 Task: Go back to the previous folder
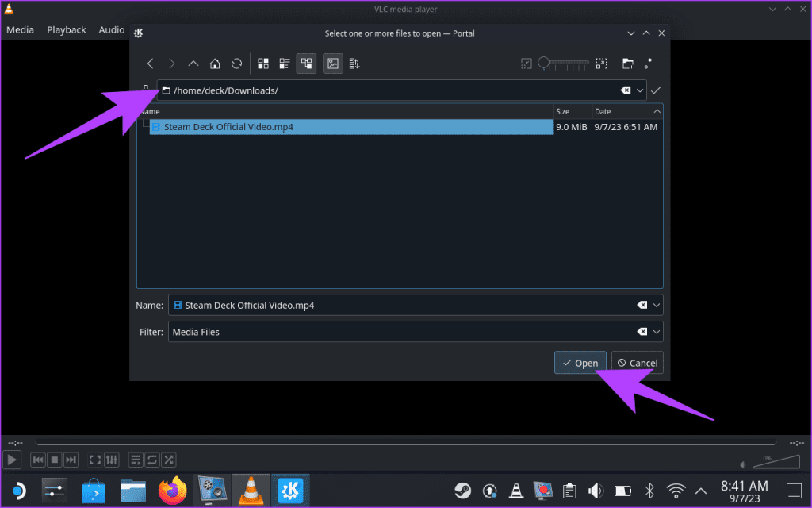150,63
